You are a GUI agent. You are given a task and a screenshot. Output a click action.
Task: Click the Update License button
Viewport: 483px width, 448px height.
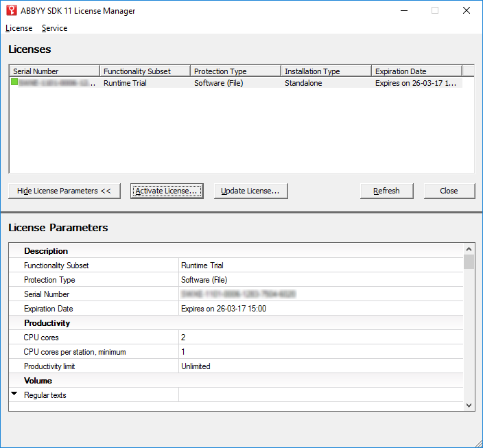point(250,191)
